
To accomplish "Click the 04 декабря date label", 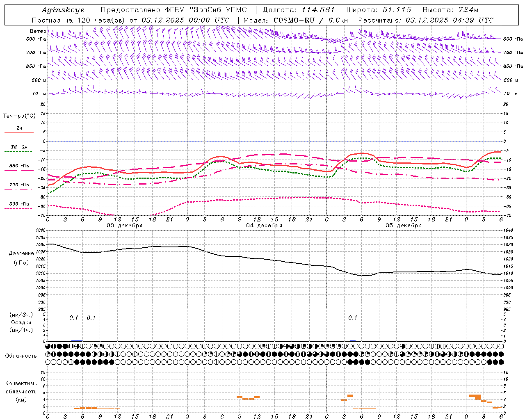I will click(x=264, y=226).
